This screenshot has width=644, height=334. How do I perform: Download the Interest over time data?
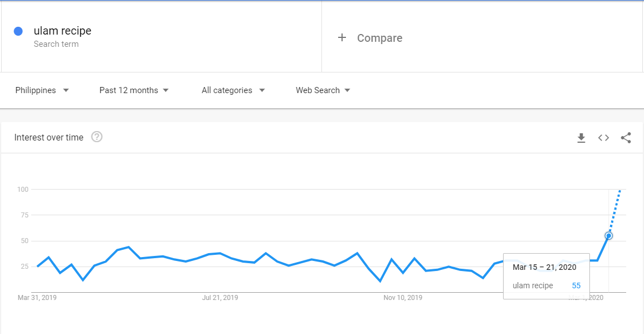pos(581,138)
